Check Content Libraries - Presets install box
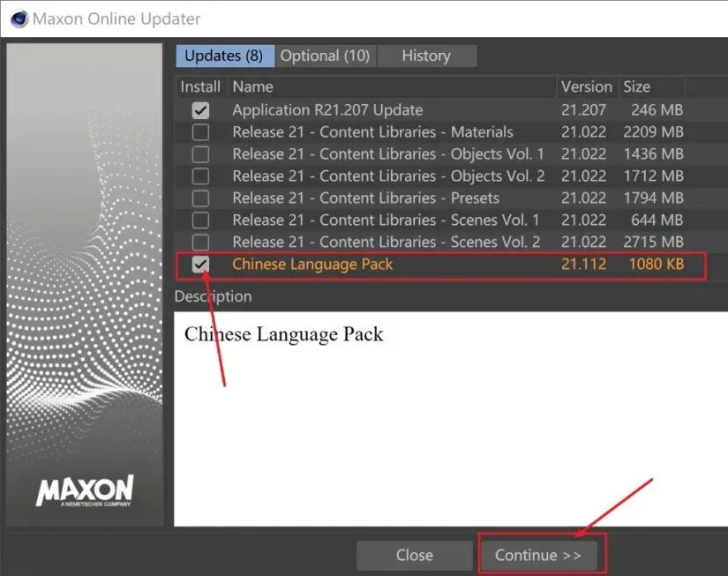This screenshot has height=576, width=728. pyautogui.click(x=200, y=198)
